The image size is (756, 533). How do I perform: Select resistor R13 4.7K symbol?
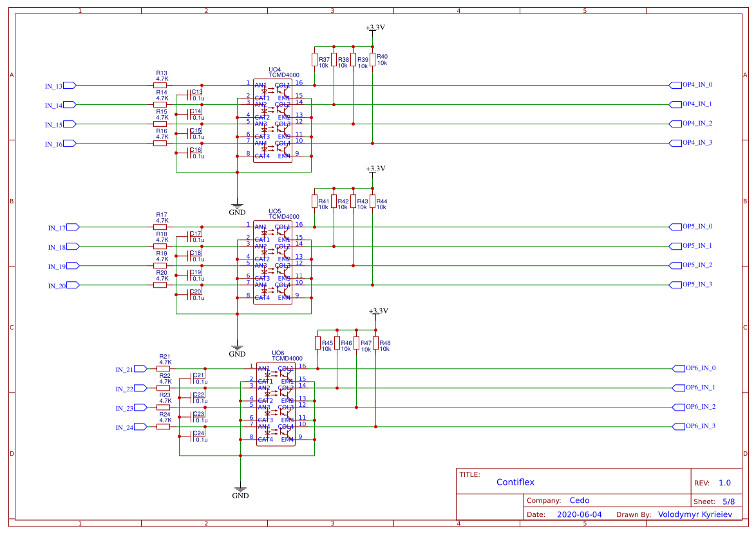[158, 84]
